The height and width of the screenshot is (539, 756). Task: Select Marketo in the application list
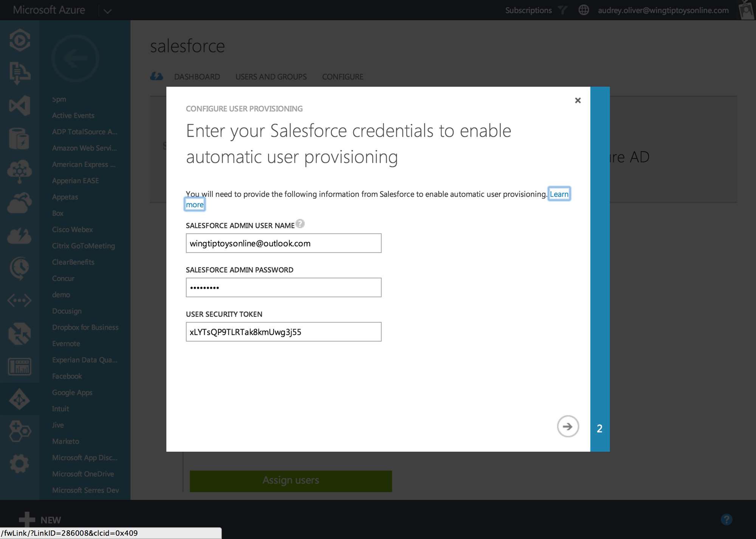point(66,441)
